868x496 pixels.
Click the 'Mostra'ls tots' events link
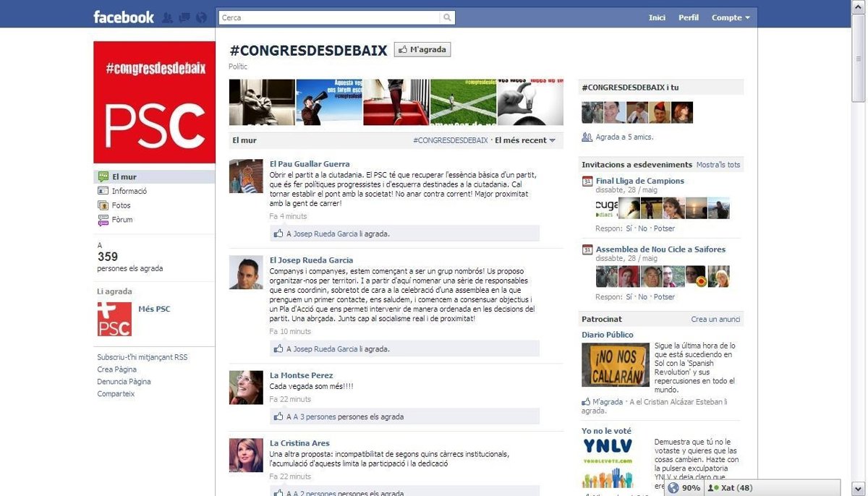point(718,165)
